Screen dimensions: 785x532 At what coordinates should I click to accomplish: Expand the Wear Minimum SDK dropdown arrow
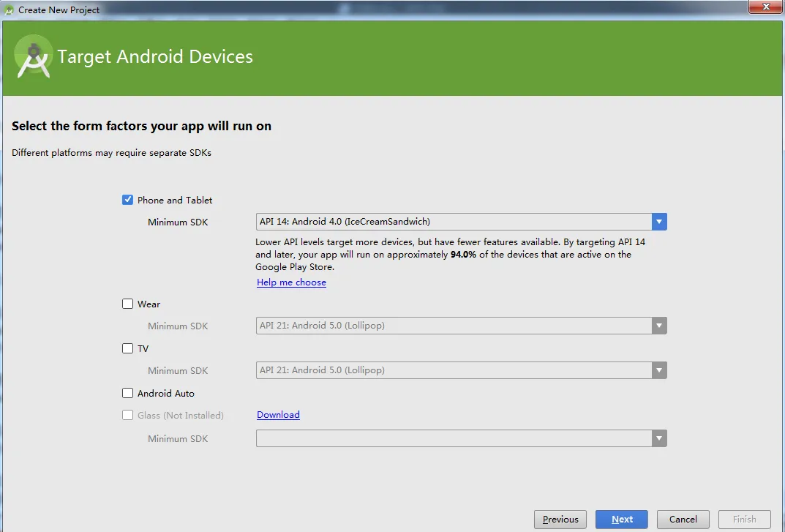659,326
